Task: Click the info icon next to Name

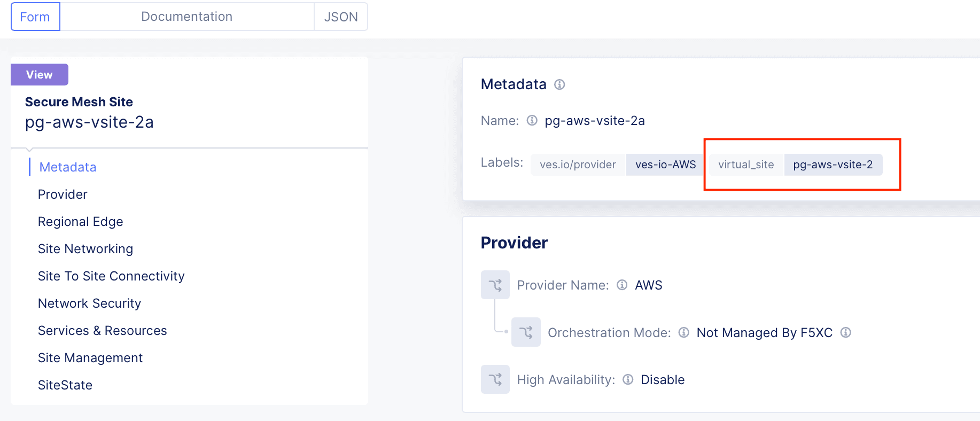Action: 532,120
